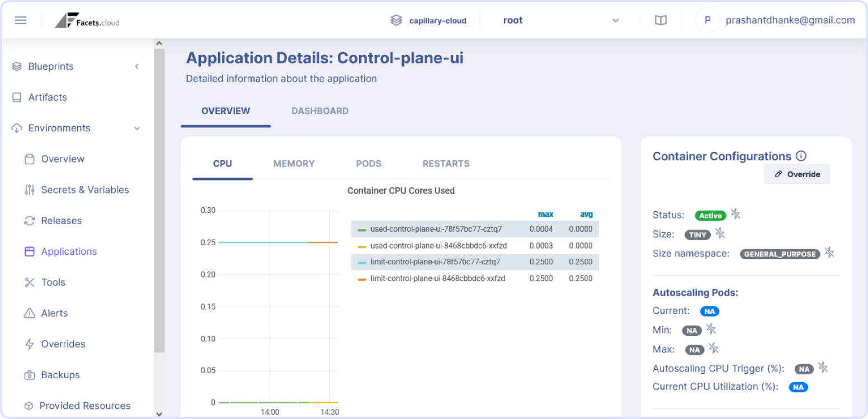This screenshot has height=419, width=868.
Task: Sort legend by max column
Action: [545, 214]
